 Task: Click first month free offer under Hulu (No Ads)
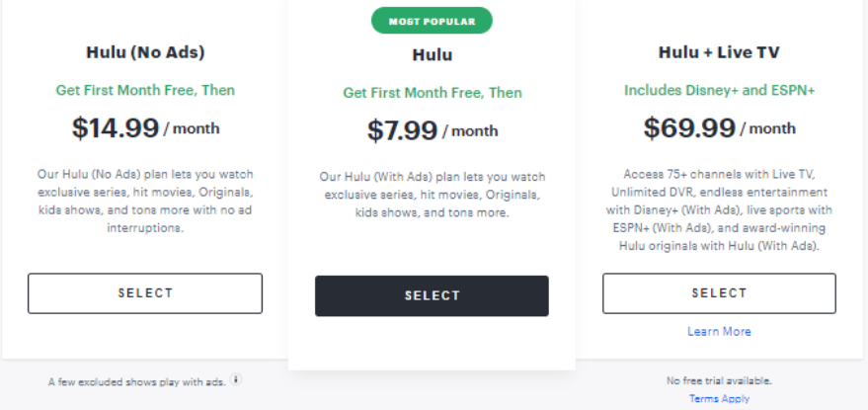coord(145,90)
